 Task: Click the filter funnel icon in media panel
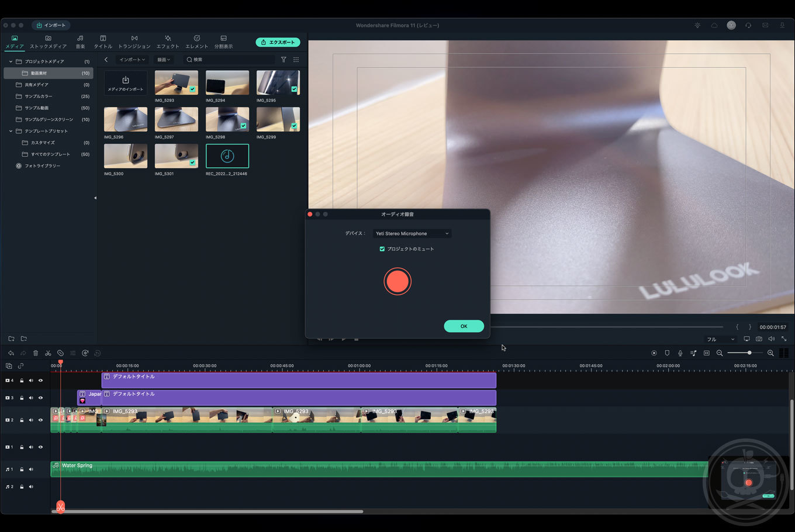pyautogui.click(x=284, y=60)
